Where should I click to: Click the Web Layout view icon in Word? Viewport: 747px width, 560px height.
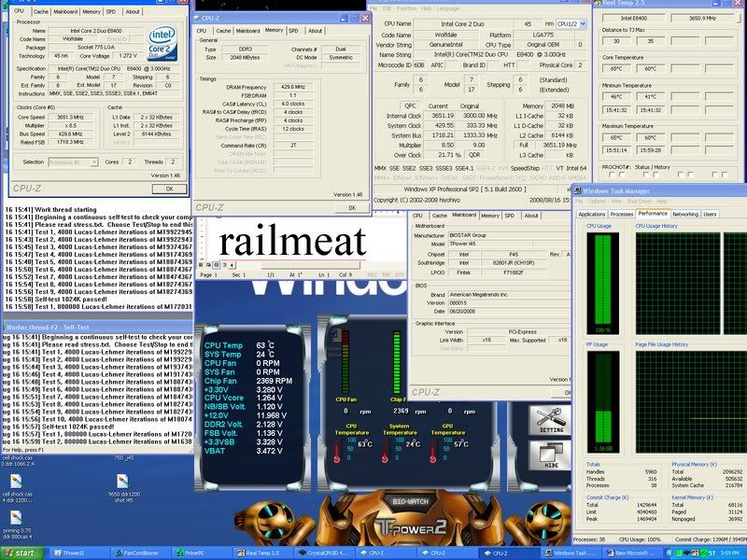[x=208, y=265]
